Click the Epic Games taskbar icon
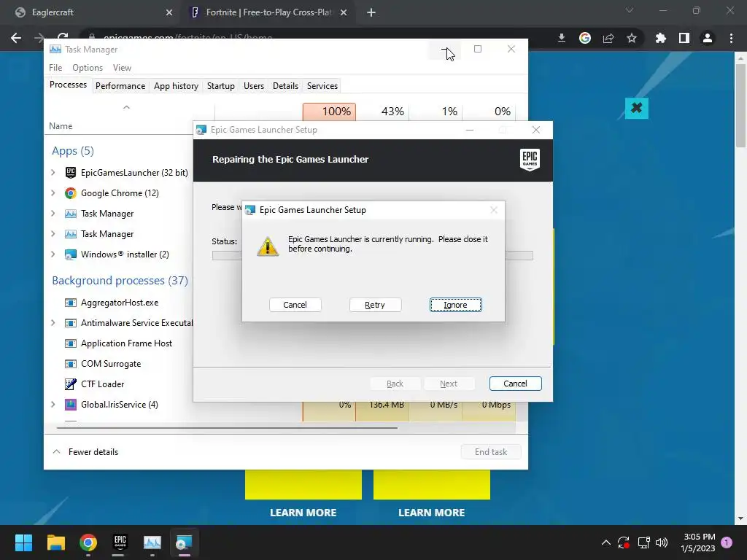The height and width of the screenshot is (560, 747). pyautogui.click(x=120, y=542)
